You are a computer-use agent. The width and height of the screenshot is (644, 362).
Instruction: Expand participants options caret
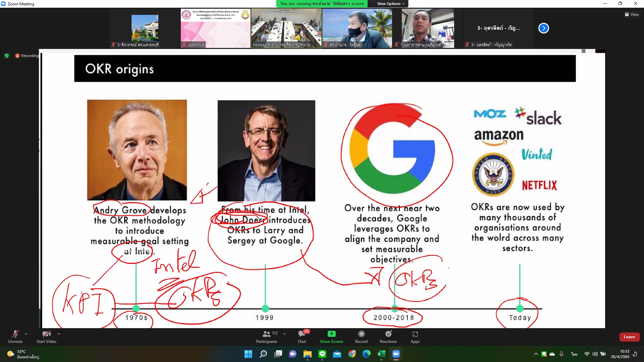[x=284, y=334]
